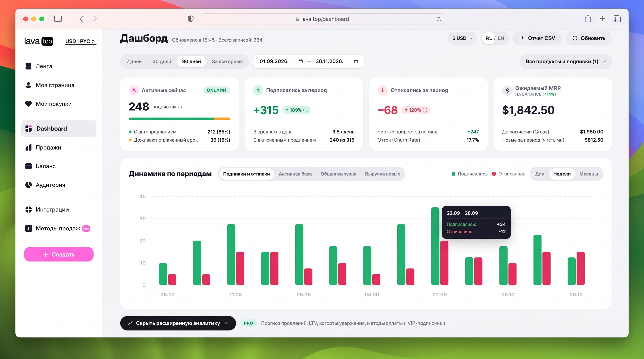The image size is (644, 359).
Task: Open the $ USD currency dropdown
Action: [462, 38]
